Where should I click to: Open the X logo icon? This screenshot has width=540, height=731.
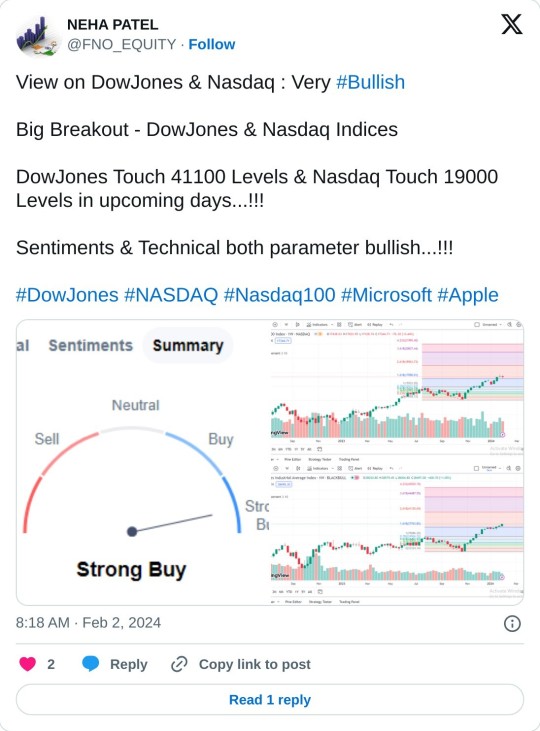pos(512,24)
